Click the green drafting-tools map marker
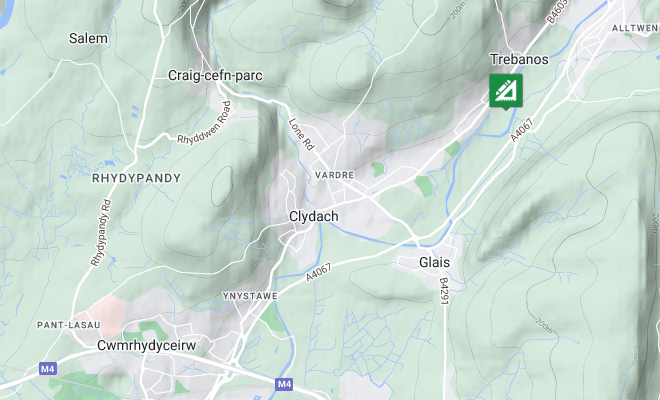 [x=506, y=91]
